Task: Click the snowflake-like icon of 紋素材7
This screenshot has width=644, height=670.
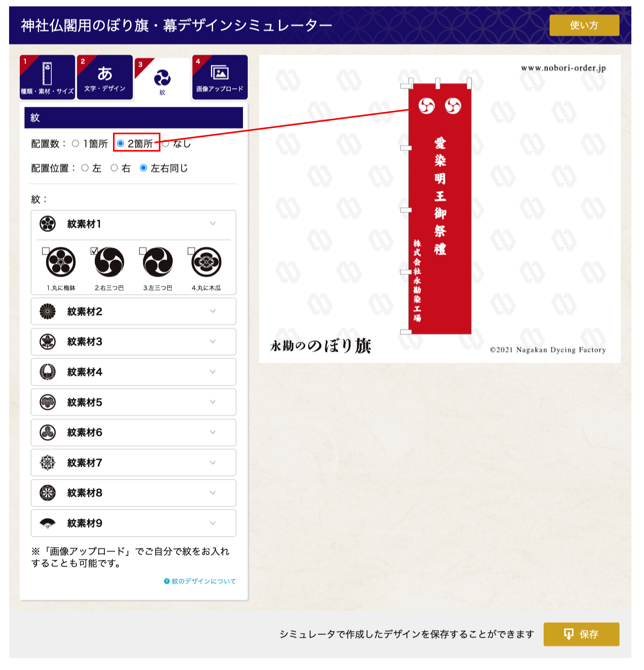Action: pyautogui.click(x=48, y=463)
